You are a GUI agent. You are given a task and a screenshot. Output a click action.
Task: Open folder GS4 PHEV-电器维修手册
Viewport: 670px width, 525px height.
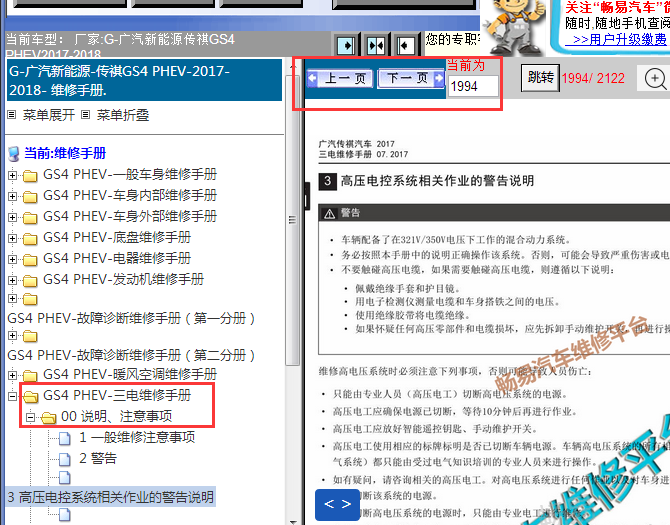coord(117,258)
